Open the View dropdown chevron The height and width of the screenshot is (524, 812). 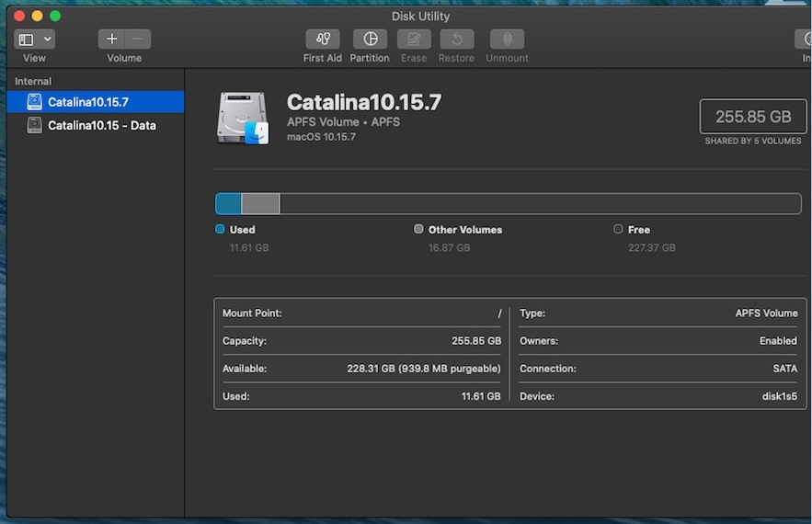[47, 39]
